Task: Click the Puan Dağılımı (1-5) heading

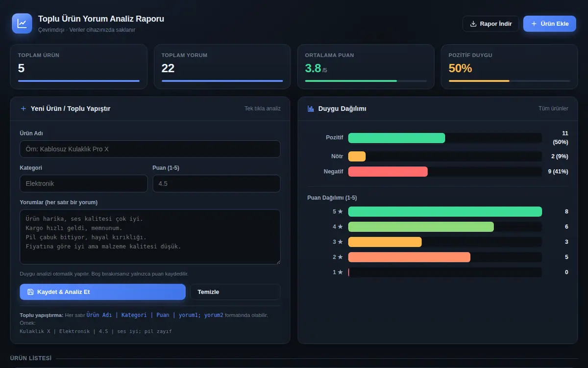Action: (x=332, y=198)
